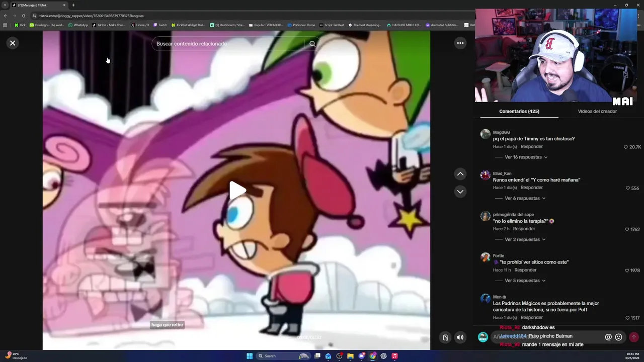This screenshot has height=362, width=644.
Task: Open the WhatsApp bookmark
Action: [x=78, y=25]
